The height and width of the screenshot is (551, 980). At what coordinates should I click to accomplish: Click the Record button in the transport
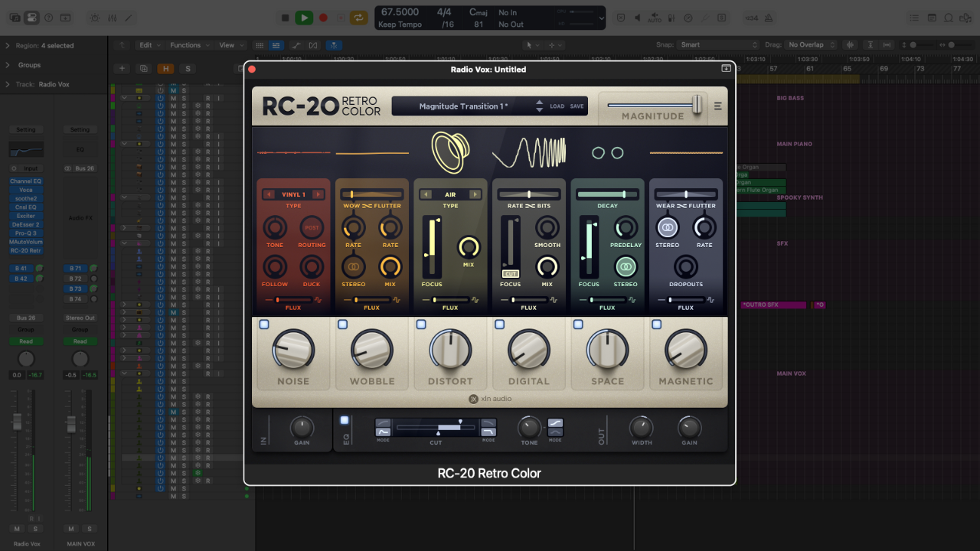[x=323, y=18]
